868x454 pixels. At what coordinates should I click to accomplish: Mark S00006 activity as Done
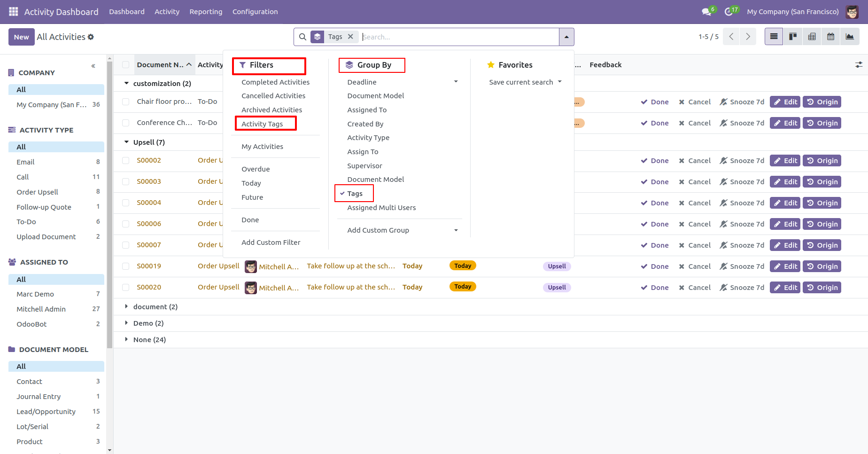pyautogui.click(x=655, y=224)
